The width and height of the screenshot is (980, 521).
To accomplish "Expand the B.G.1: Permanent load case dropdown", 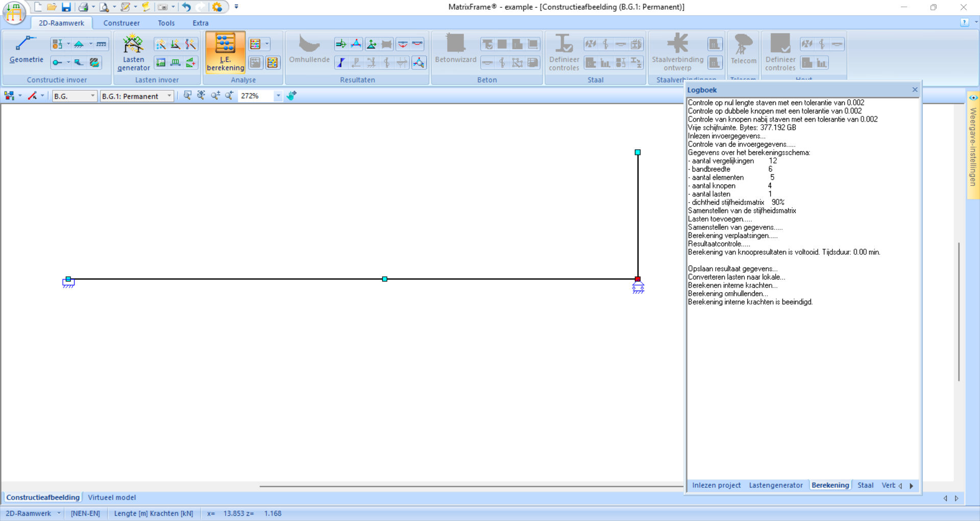I will coord(169,96).
